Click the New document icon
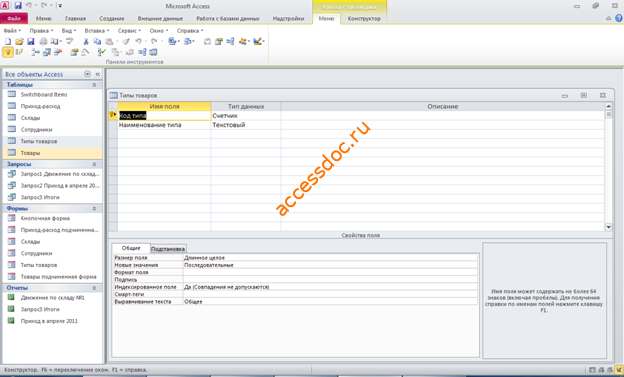Image resolution: width=624 pixels, height=377 pixels. point(8,41)
